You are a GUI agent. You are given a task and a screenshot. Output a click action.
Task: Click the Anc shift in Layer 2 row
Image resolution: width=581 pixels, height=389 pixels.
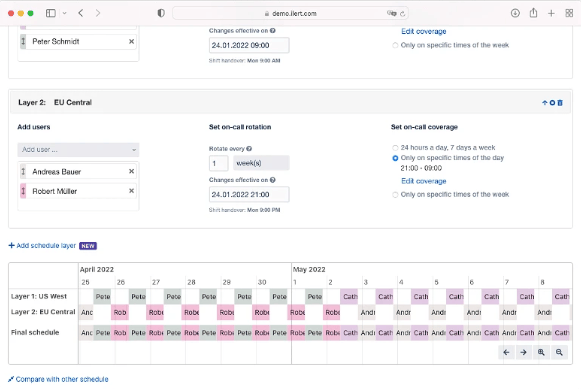87,312
